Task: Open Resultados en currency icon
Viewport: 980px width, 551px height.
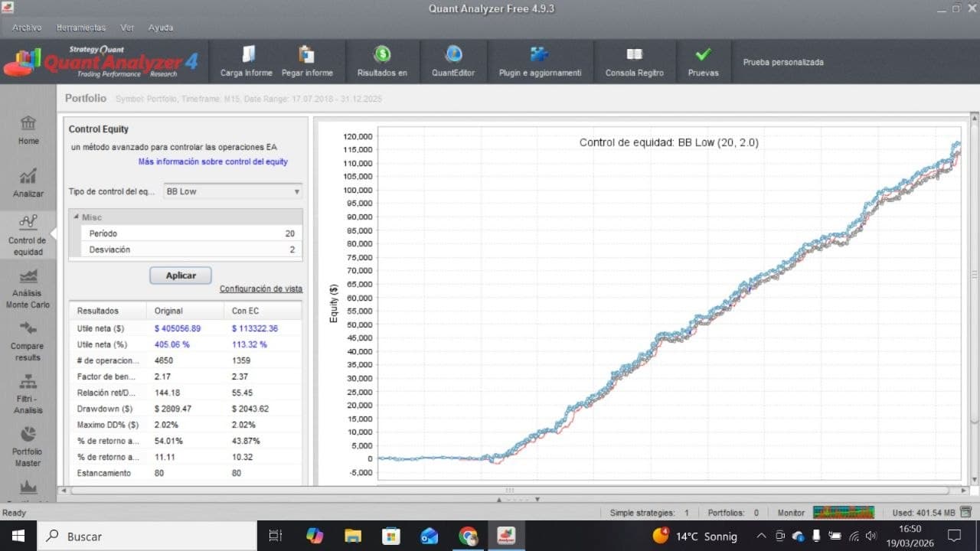Action: pyautogui.click(x=382, y=54)
